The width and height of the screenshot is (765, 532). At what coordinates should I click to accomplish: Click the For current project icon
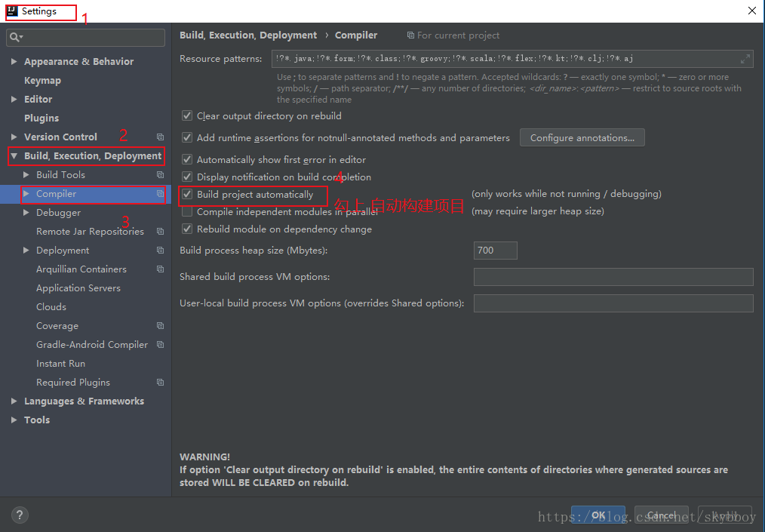[411, 35]
